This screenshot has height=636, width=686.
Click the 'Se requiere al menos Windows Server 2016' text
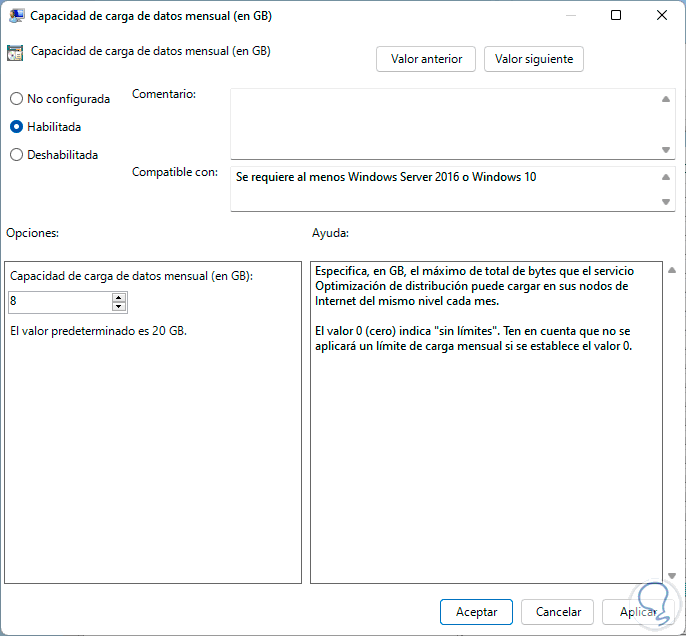(x=386, y=177)
